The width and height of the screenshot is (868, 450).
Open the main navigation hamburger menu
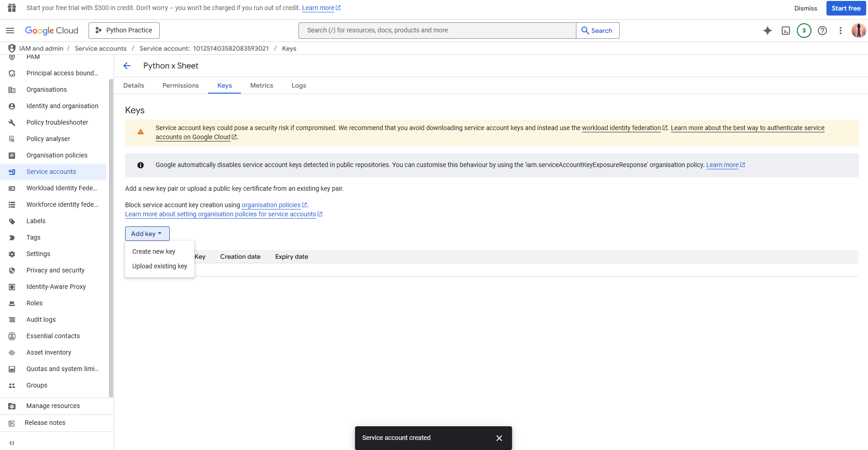[10, 31]
